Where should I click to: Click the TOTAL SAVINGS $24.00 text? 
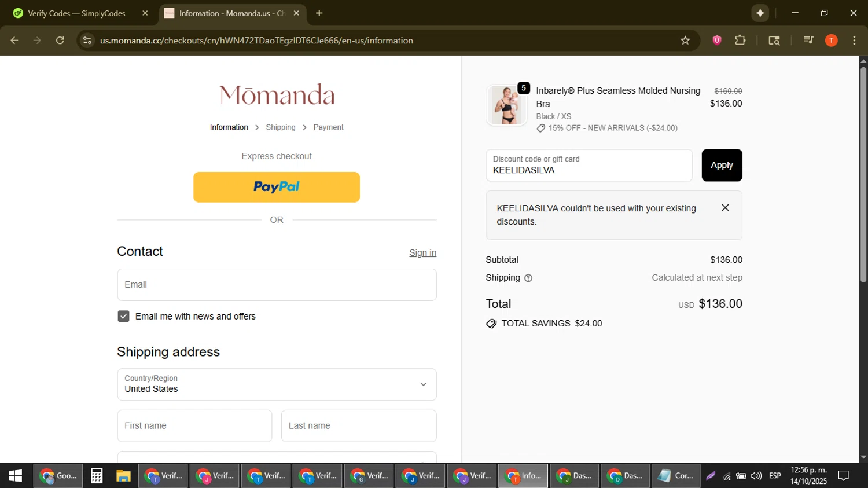pyautogui.click(x=551, y=324)
